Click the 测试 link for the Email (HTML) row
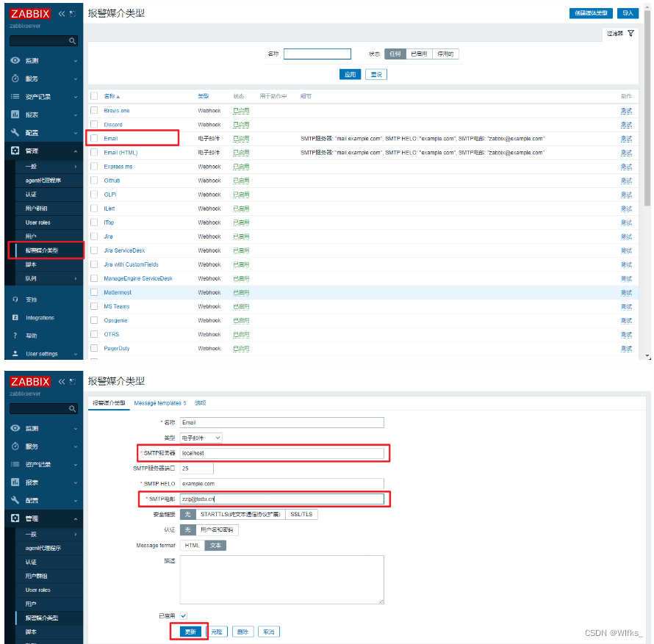The image size is (654, 644). (626, 153)
